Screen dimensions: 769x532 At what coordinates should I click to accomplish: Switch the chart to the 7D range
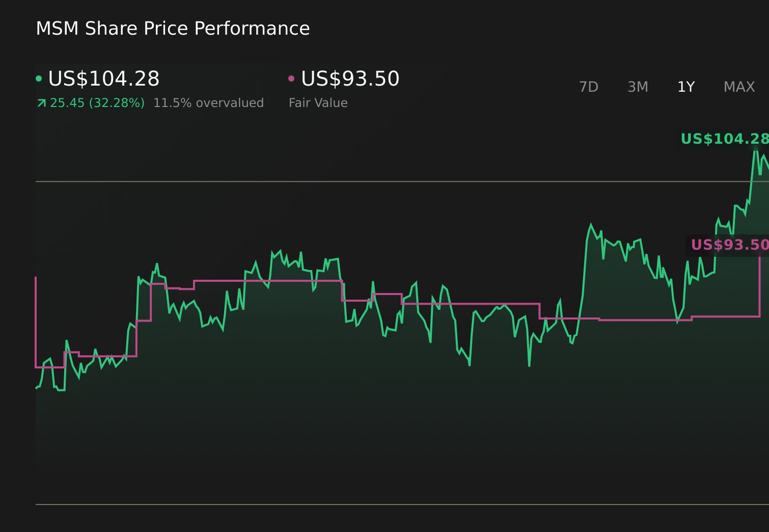[x=588, y=87]
